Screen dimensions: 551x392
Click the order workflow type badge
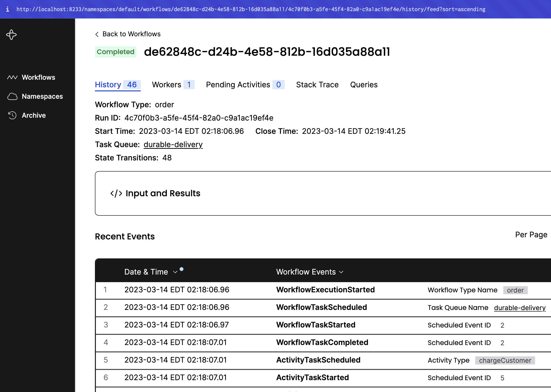pyautogui.click(x=515, y=290)
